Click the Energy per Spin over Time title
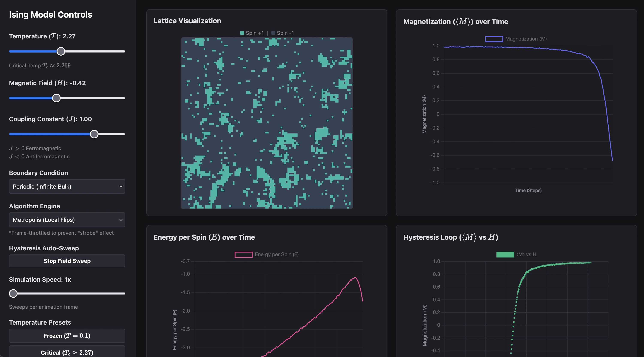Viewport: 644px width, 357px height. (x=204, y=237)
